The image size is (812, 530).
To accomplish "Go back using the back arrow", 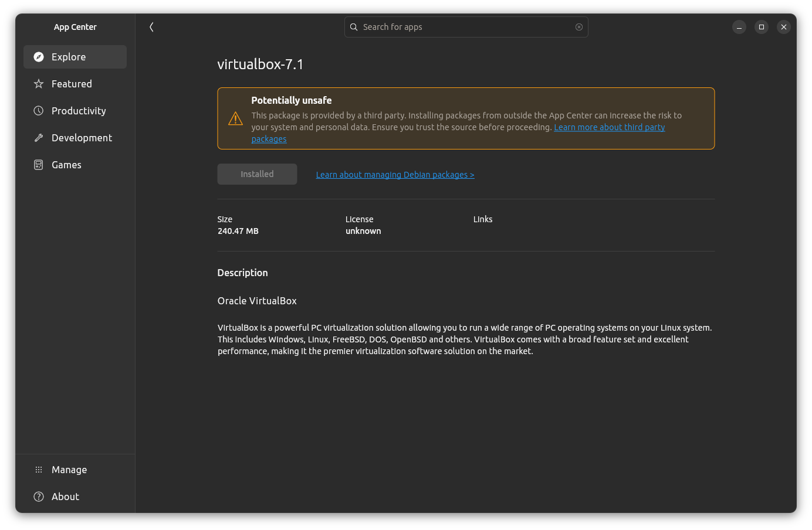I will tap(151, 27).
